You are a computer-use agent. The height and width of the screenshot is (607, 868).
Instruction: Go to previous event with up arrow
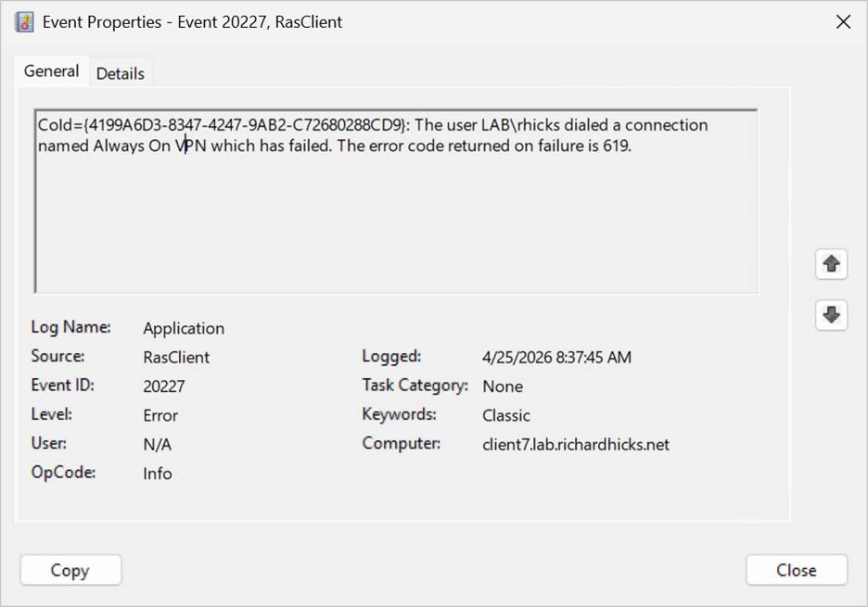[x=831, y=264]
